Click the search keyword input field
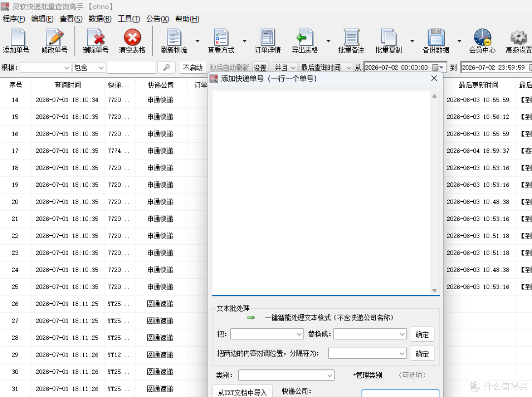532x397 pixels. [132, 68]
